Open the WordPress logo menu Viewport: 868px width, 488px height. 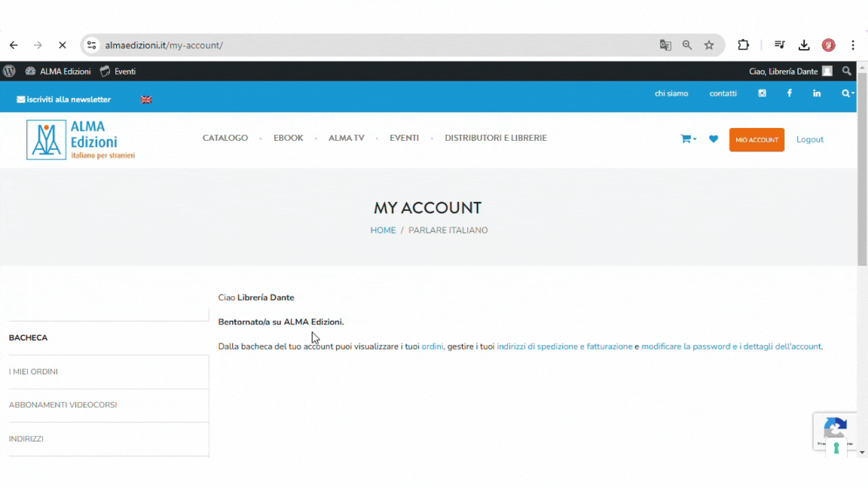point(9,72)
